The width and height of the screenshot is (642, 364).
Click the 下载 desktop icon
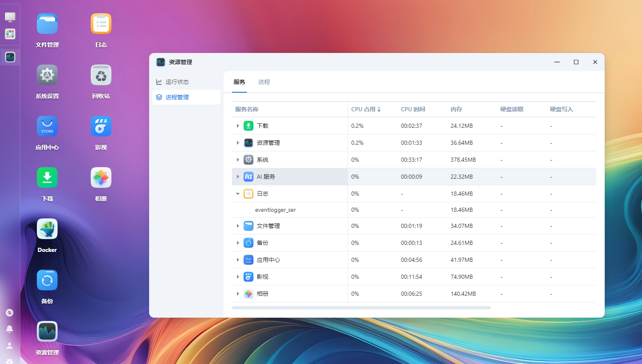(47, 178)
